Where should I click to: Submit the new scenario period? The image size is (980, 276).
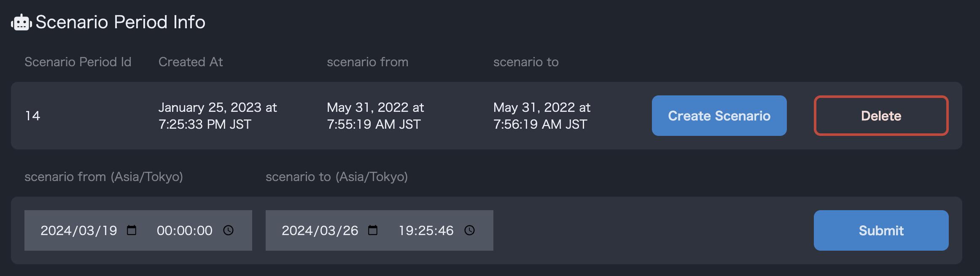click(x=881, y=230)
